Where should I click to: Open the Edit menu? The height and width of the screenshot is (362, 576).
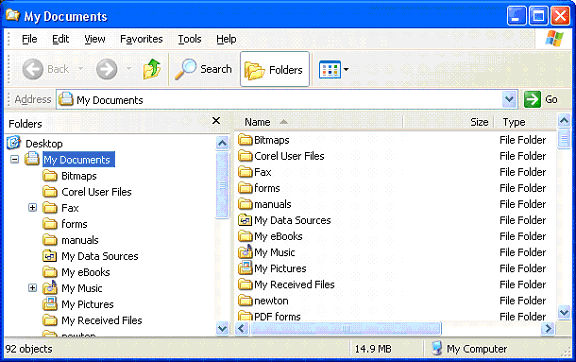coord(61,39)
